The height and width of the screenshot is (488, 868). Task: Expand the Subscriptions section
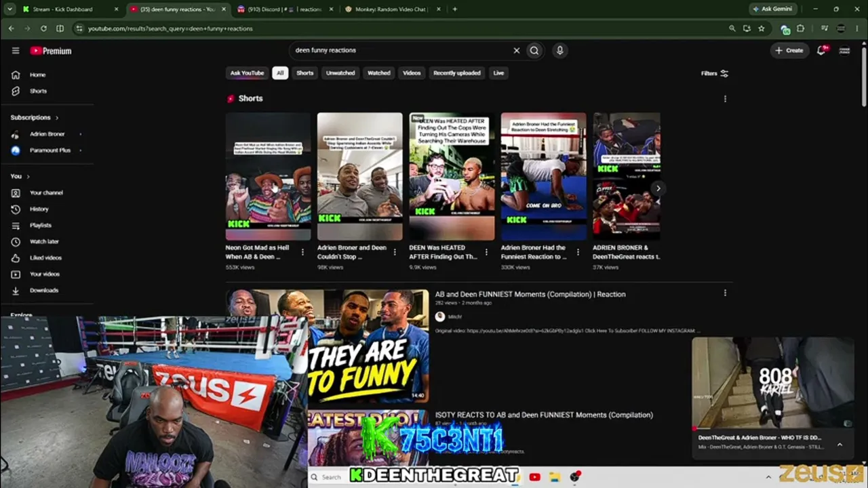(x=35, y=118)
